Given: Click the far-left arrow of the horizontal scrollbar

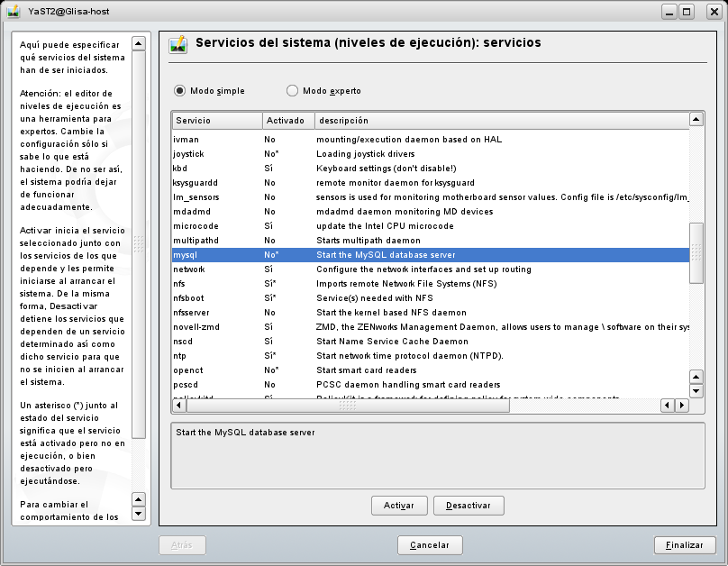Looking at the screenshot, I should [178, 406].
